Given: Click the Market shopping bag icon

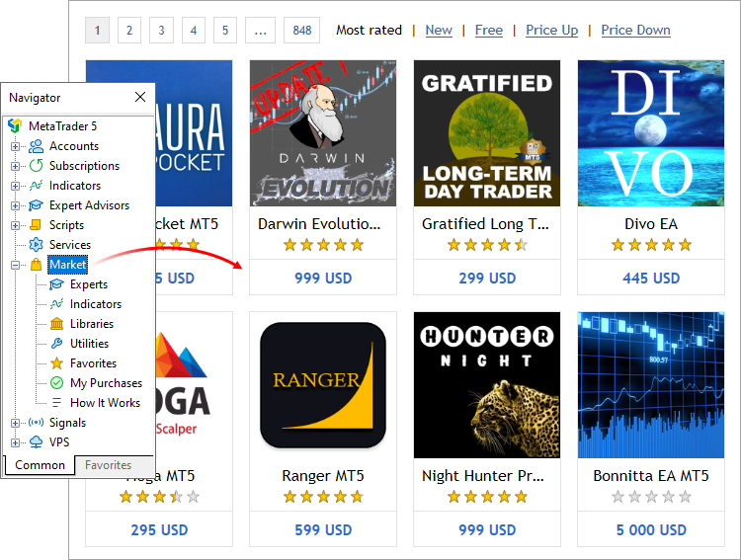Looking at the screenshot, I should [x=37, y=265].
